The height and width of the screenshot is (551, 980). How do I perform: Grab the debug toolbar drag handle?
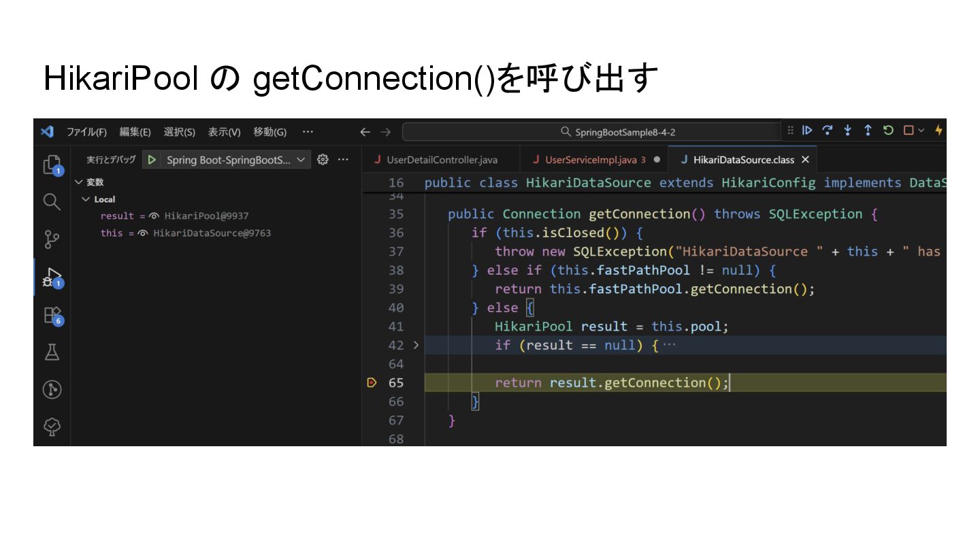pyautogui.click(x=790, y=131)
